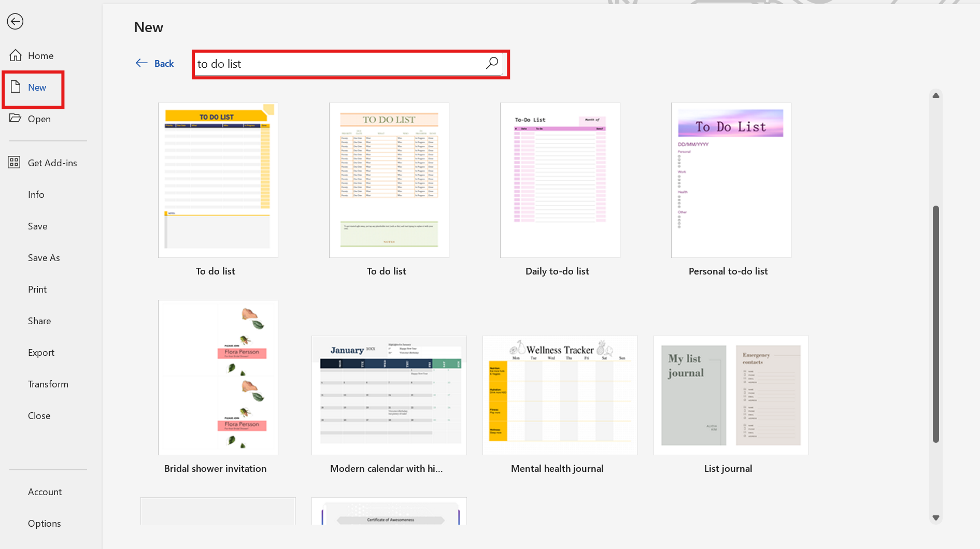Click the Home house icon

click(16, 55)
